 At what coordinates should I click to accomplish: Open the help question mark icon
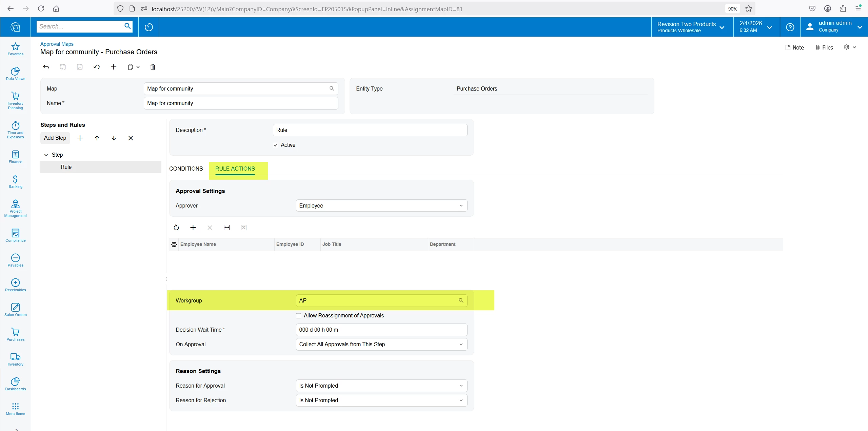pos(790,27)
